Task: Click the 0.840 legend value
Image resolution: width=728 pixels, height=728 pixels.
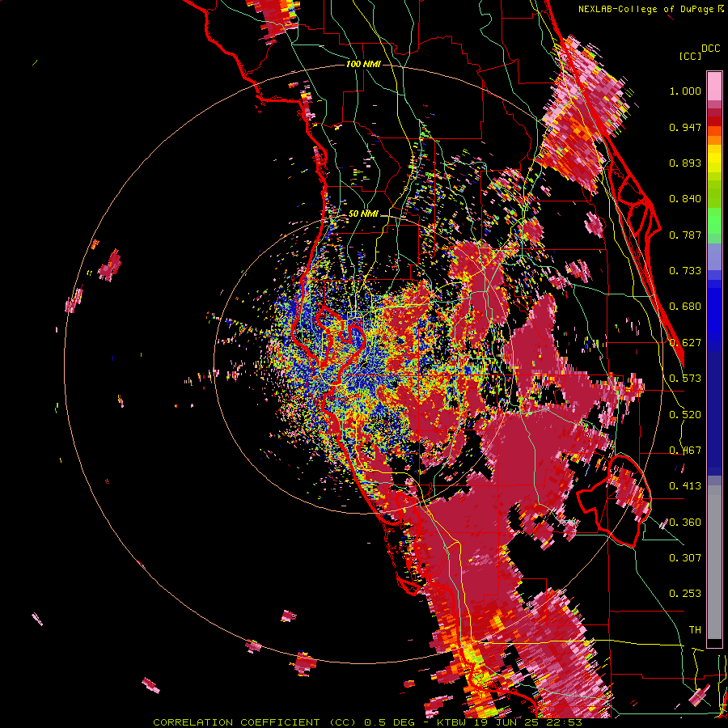Action: pos(685,199)
